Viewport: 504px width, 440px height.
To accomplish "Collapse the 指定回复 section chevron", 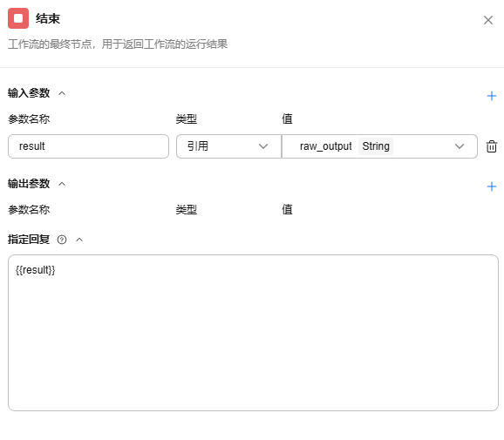I will (79, 240).
